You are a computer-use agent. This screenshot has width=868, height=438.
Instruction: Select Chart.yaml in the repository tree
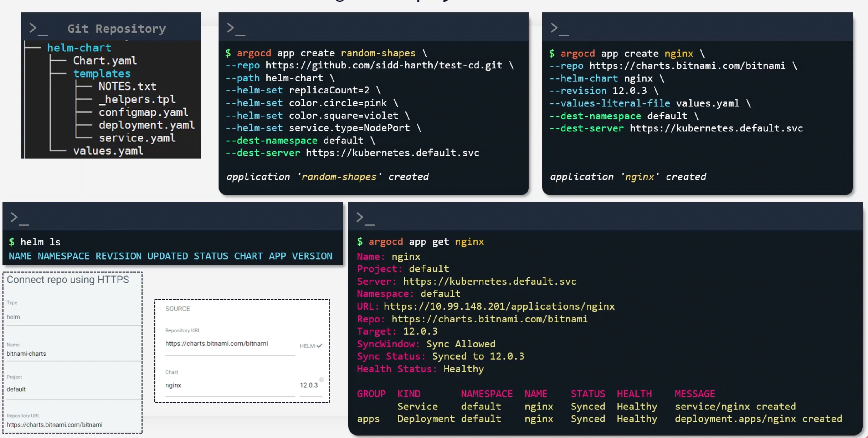point(105,61)
